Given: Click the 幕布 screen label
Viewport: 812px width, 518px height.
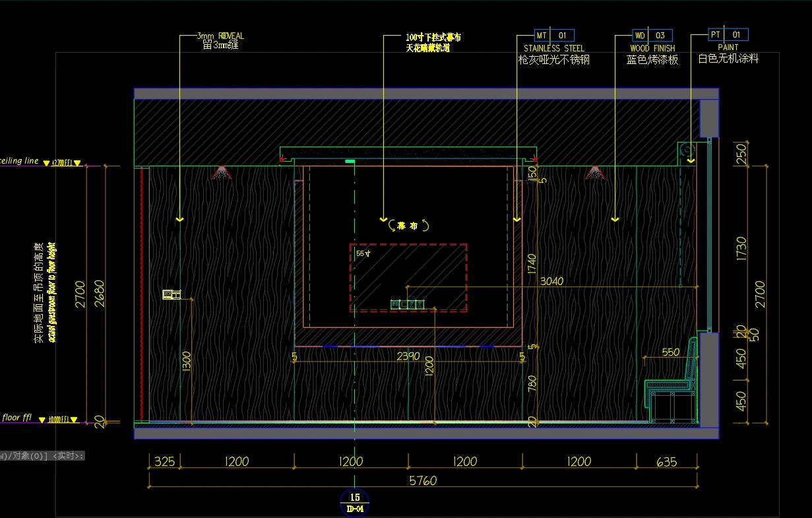Looking at the screenshot, I should pyautogui.click(x=408, y=226).
